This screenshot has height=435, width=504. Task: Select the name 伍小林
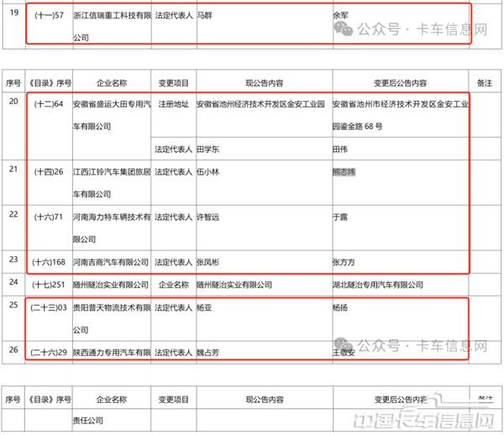pyautogui.click(x=208, y=172)
